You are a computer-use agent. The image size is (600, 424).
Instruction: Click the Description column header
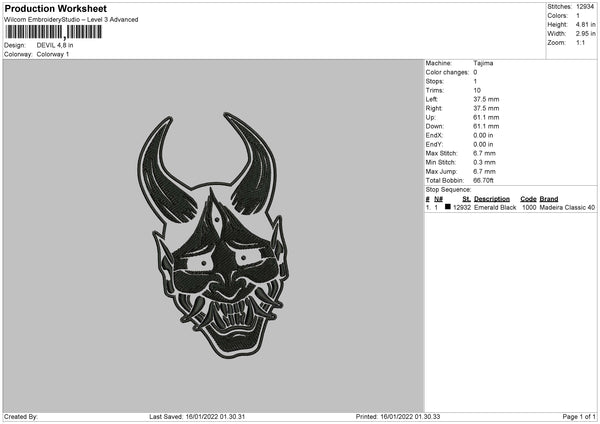click(492, 199)
